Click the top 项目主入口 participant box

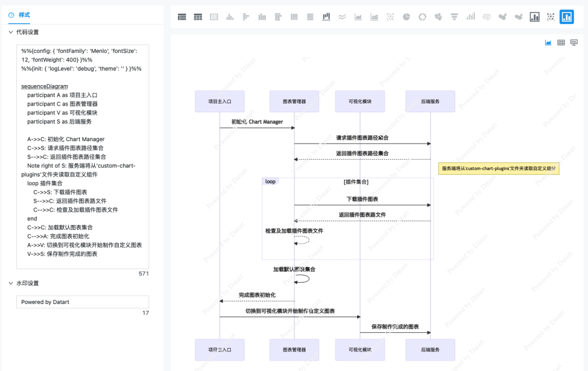220,101
